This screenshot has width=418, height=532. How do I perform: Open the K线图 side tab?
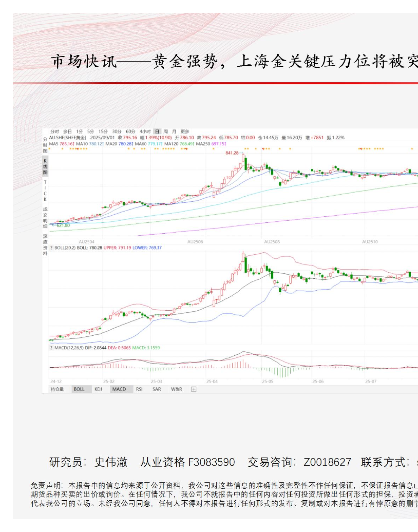tap(45, 166)
